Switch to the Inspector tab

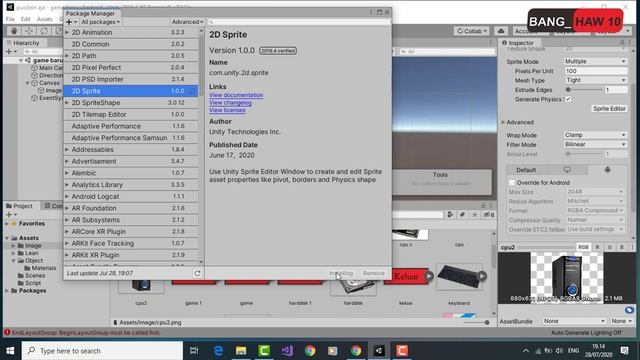click(x=518, y=43)
